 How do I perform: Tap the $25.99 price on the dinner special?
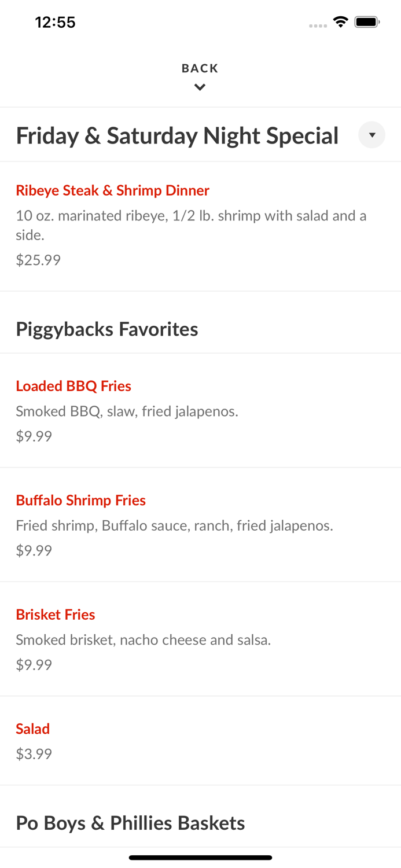[38, 260]
